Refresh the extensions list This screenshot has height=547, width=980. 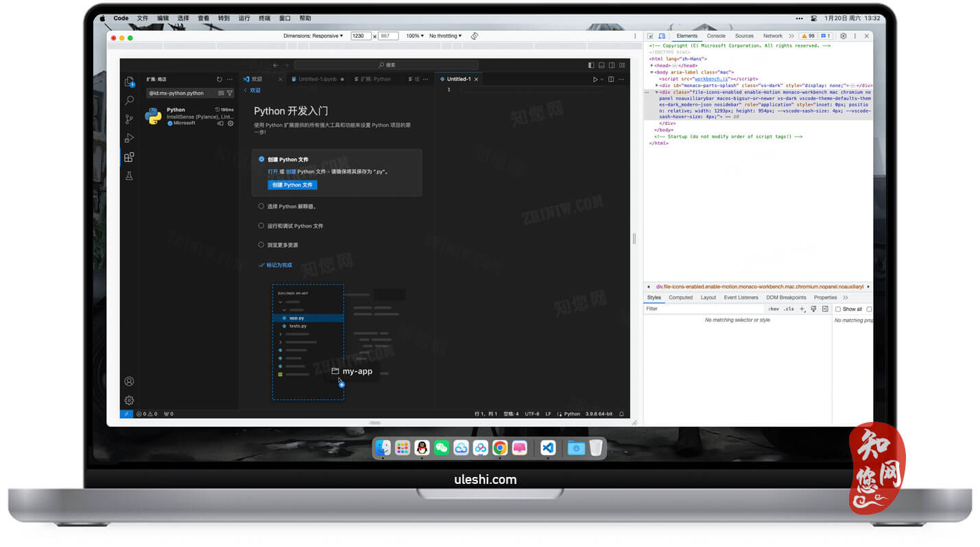(x=219, y=80)
